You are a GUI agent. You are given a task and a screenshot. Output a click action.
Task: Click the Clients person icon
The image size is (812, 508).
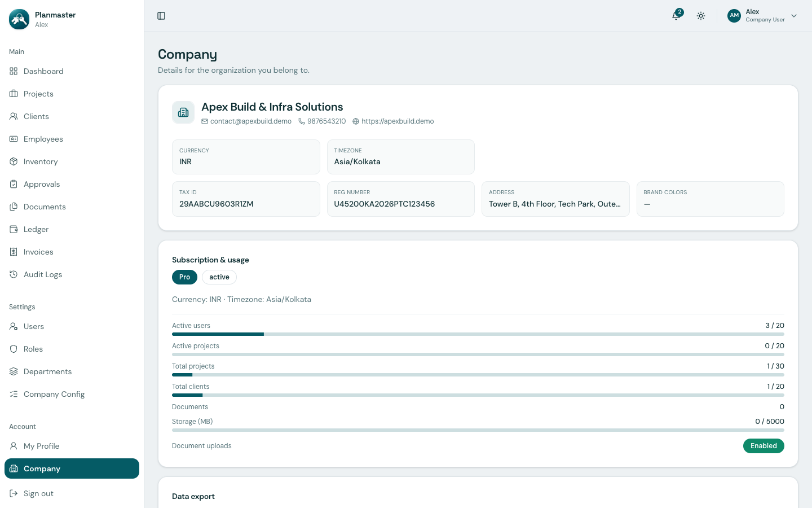pyautogui.click(x=14, y=116)
